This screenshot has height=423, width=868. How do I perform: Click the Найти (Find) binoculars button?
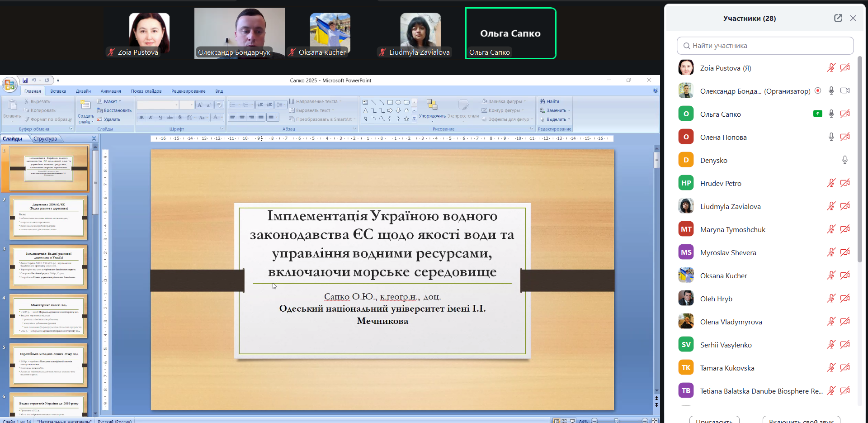point(549,101)
